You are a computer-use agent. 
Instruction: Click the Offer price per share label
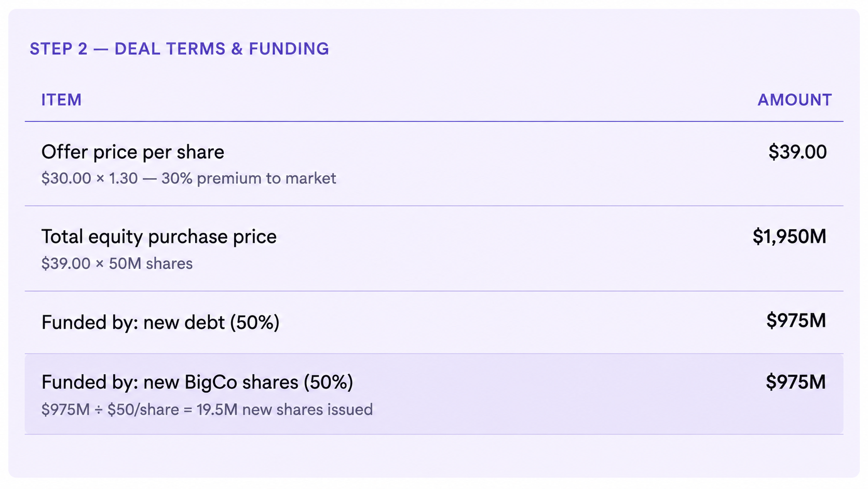click(x=133, y=152)
